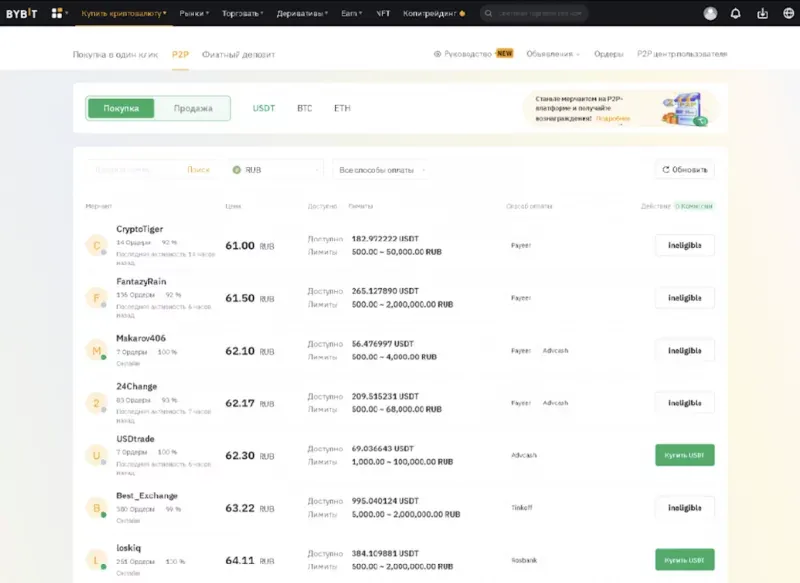Open the RUB currency dropdown
This screenshot has width=800, height=583.
coord(276,170)
